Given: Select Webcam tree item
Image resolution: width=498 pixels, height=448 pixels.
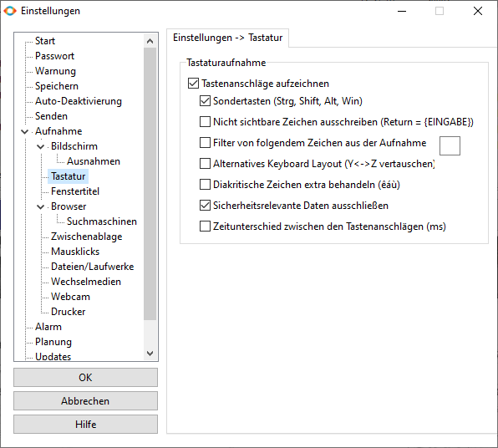Looking at the screenshot, I should (70, 297).
